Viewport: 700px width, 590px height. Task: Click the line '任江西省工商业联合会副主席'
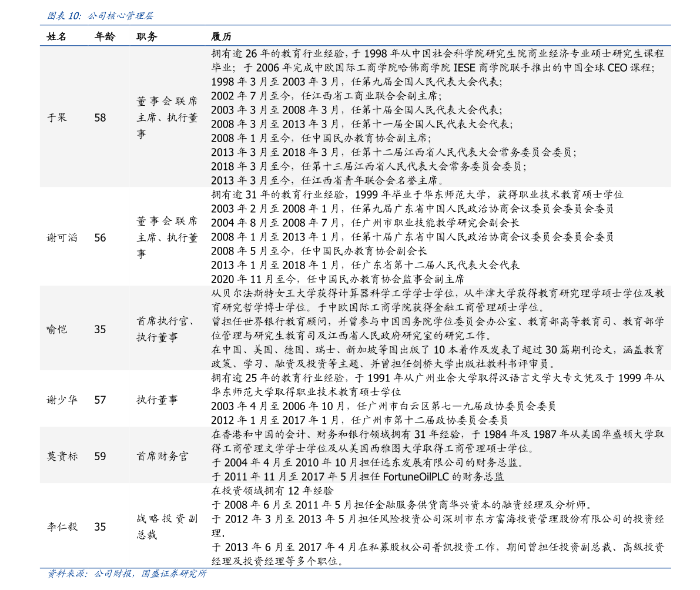(x=326, y=96)
